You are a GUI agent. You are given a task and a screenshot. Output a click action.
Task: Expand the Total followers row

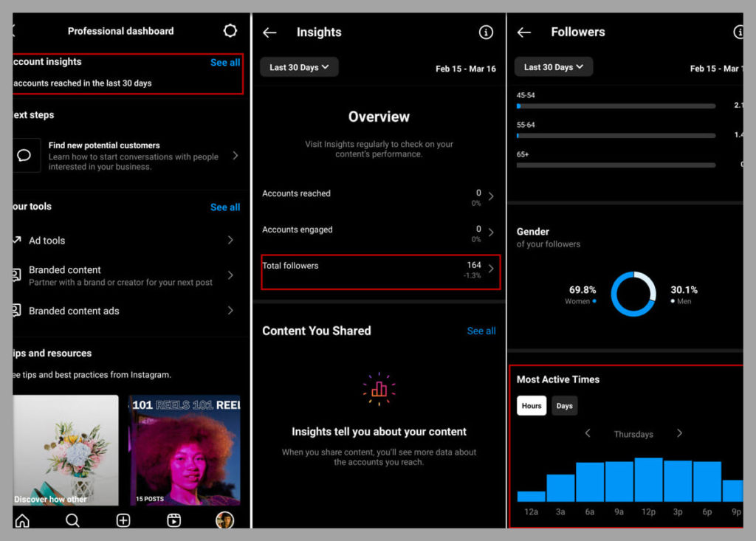pos(380,269)
